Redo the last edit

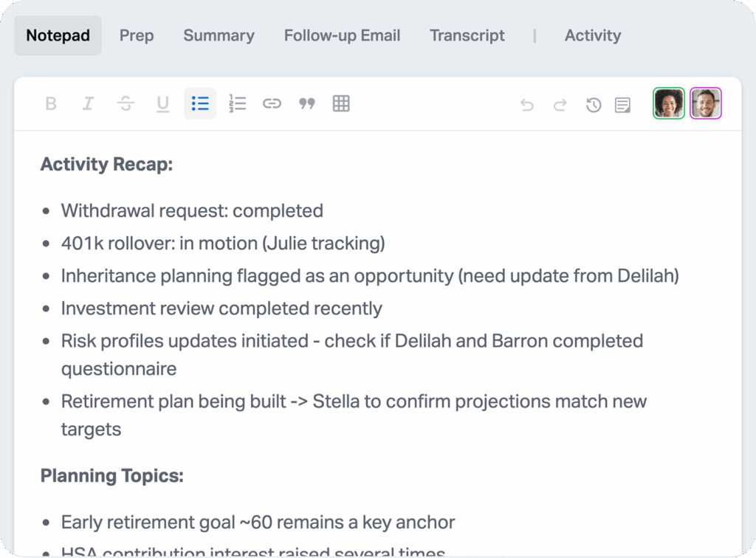[x=560, y=106]
